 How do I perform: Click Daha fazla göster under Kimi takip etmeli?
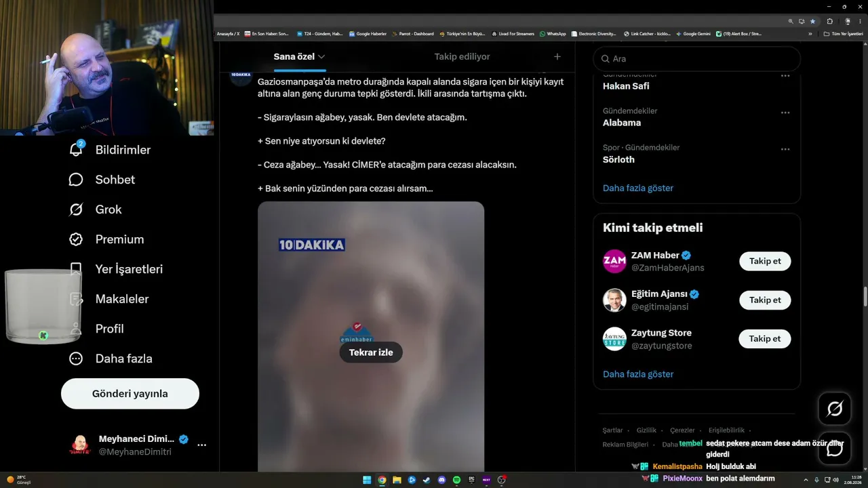click(638, 374)
